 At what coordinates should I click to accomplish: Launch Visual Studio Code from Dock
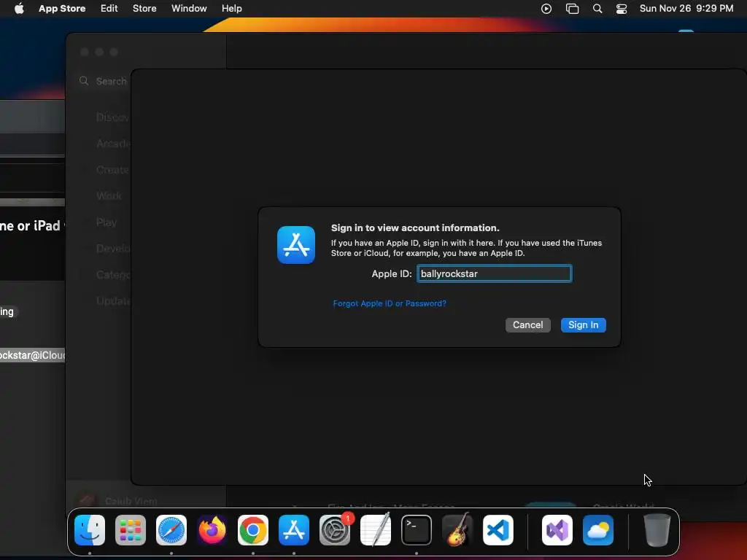click(498, 530)
